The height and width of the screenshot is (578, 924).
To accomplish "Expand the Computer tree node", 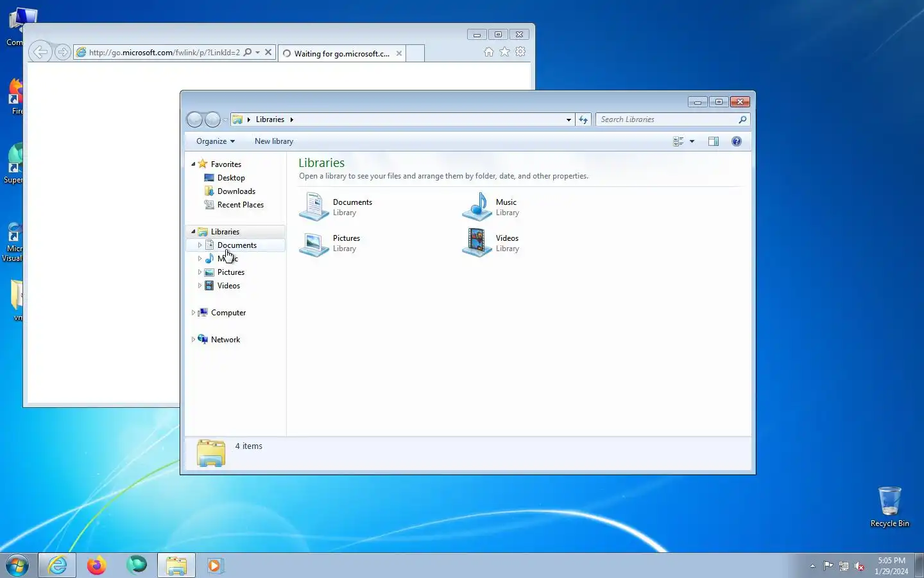I will pyautogui.click(x=193, y=313).
